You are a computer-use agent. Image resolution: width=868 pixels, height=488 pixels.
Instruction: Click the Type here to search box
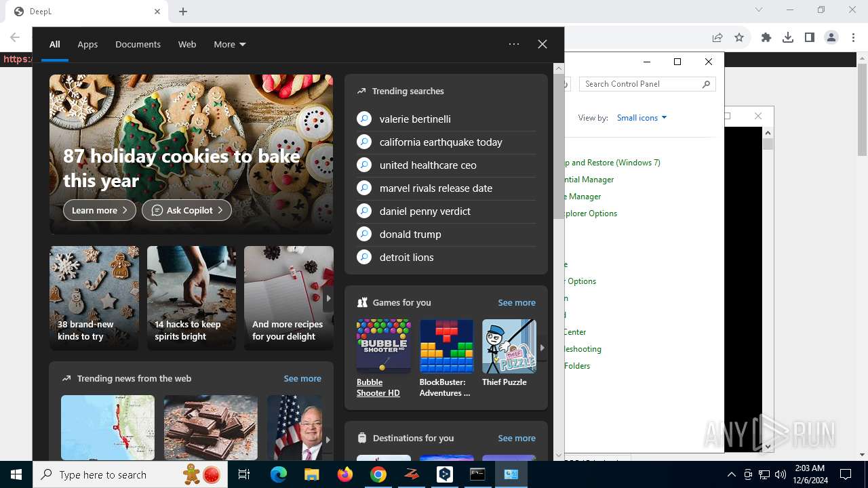click(x=129, y=474)
